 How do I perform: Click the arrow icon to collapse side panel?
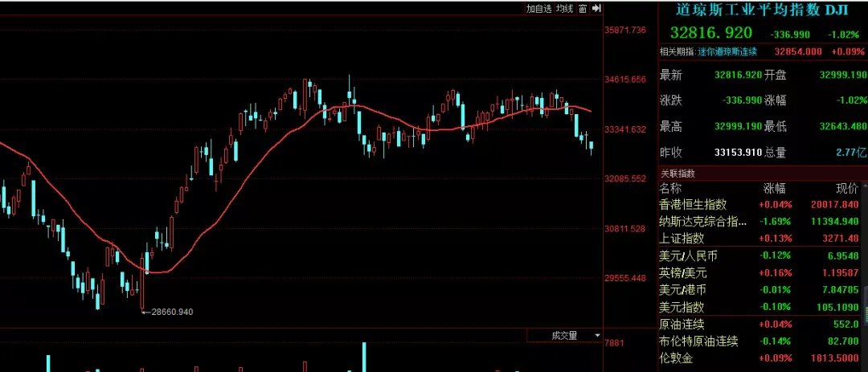tap(596, 8)
